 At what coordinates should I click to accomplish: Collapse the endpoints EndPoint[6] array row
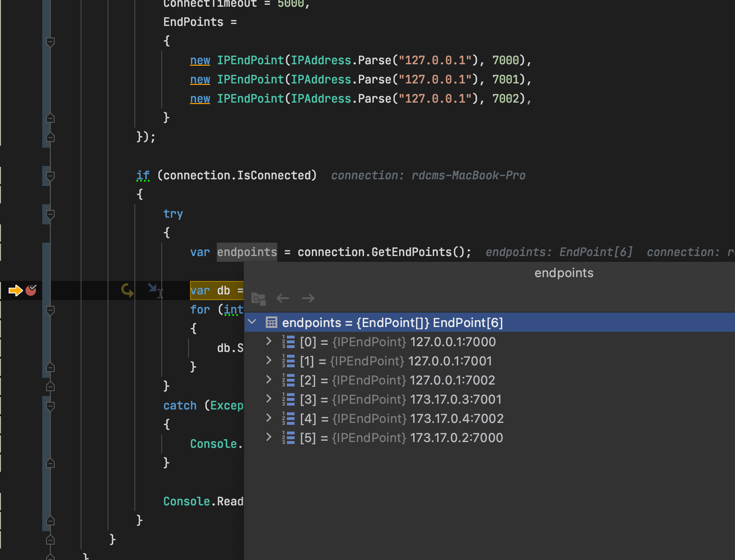point(252,322)
